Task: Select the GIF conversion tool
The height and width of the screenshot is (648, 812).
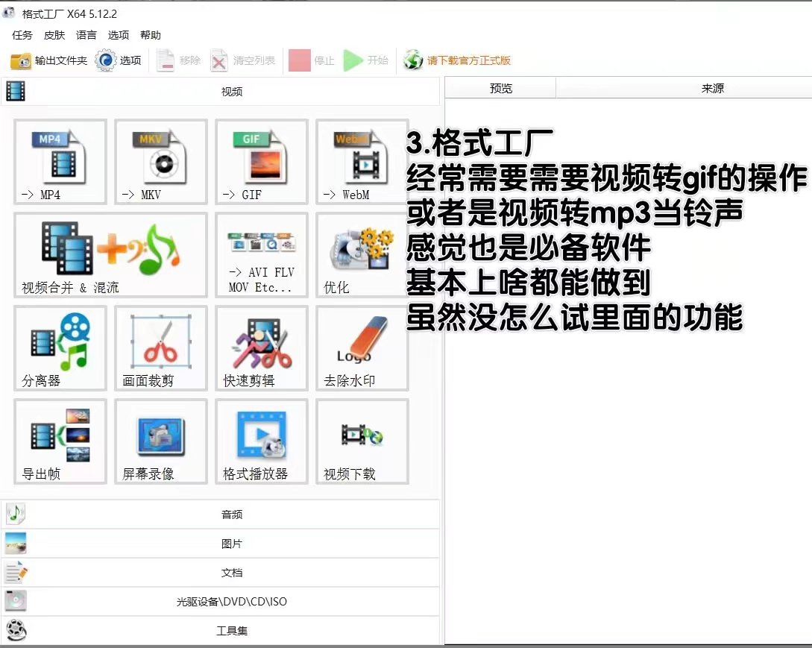Action: pyautogui.click(x=262, y=162)
